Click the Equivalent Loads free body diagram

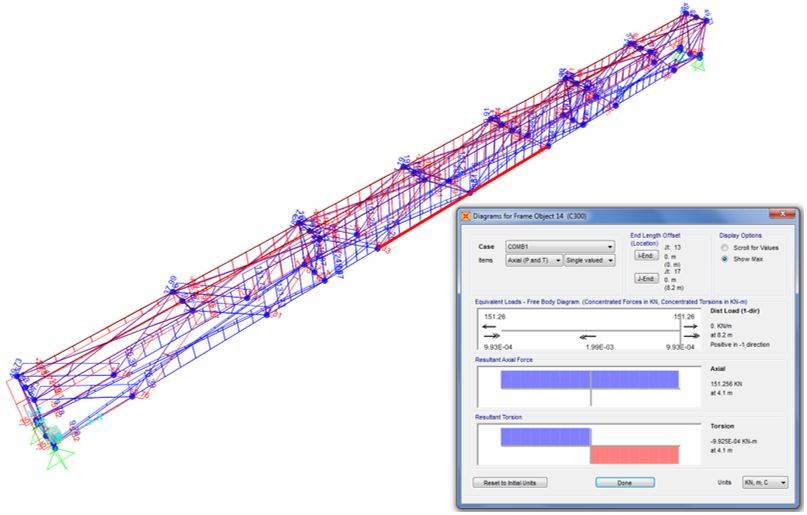[x=589, y=330]
